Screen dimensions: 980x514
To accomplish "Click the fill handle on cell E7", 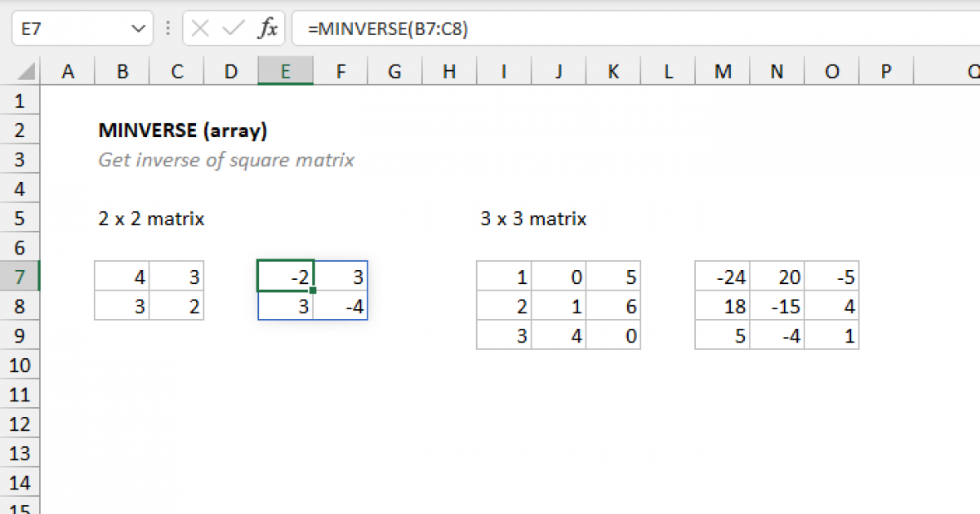I will pos(313,290).
